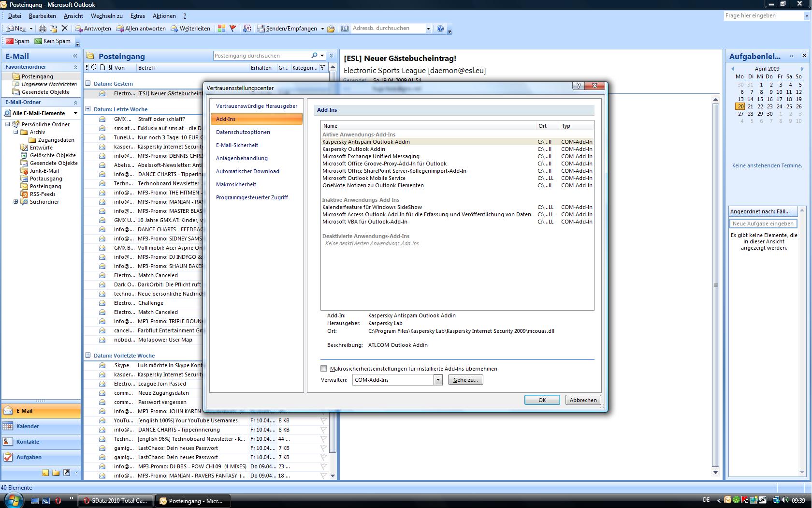
Task: Select Kaspersky Outlook Addin in the list
Action: 457,149
